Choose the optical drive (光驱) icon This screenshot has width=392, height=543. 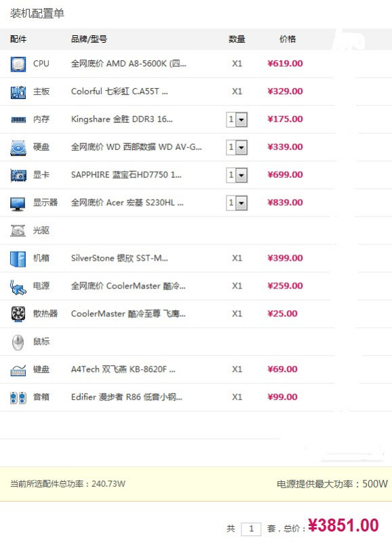tap(18, 231)
